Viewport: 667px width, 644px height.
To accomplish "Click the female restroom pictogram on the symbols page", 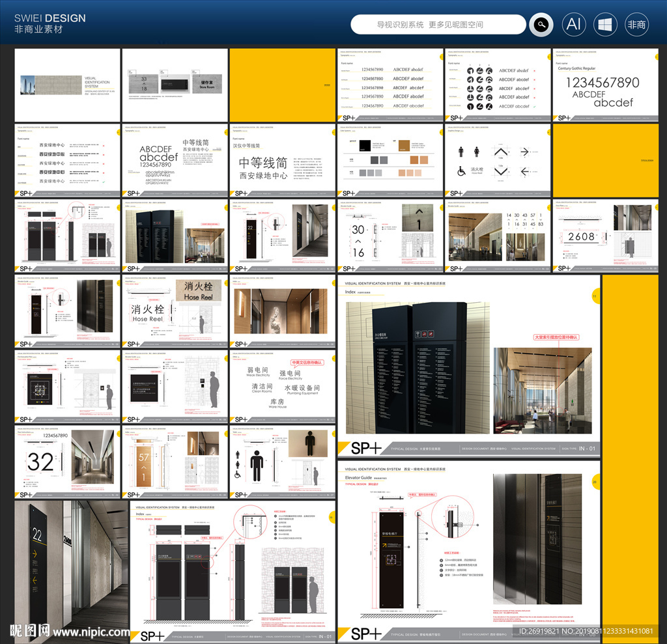I will point(476,152).
